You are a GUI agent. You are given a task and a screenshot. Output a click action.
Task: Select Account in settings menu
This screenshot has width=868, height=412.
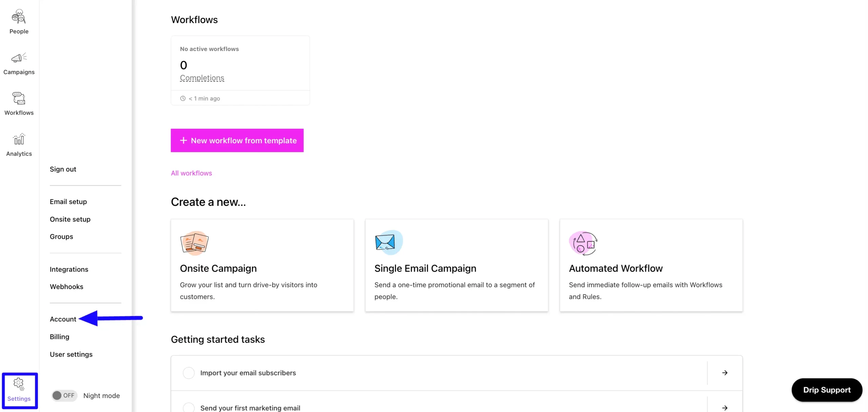click(x=63, y=319)
